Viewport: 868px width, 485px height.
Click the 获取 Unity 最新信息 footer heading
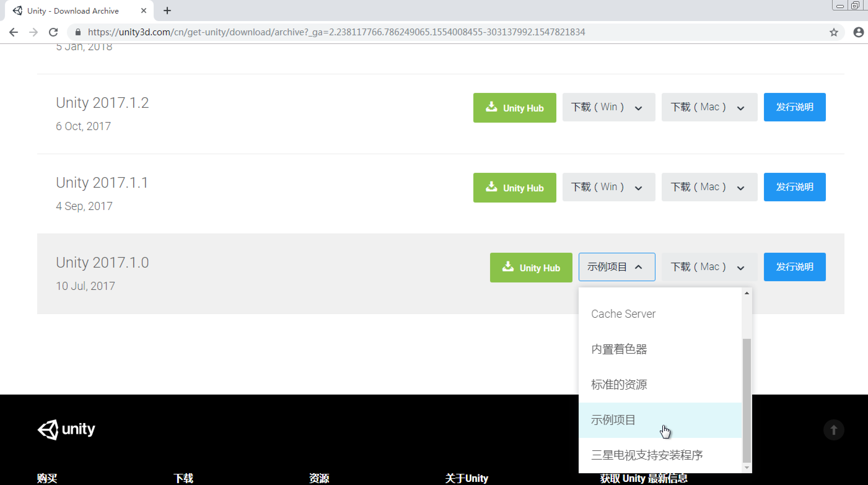coord(644,478)
